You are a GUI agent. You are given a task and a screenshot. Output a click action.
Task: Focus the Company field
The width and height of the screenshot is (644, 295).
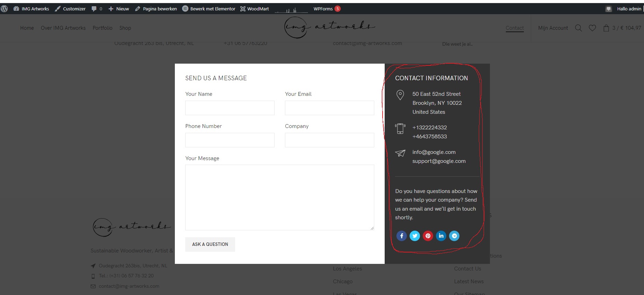pyautogui.click(x=330, y=140)
